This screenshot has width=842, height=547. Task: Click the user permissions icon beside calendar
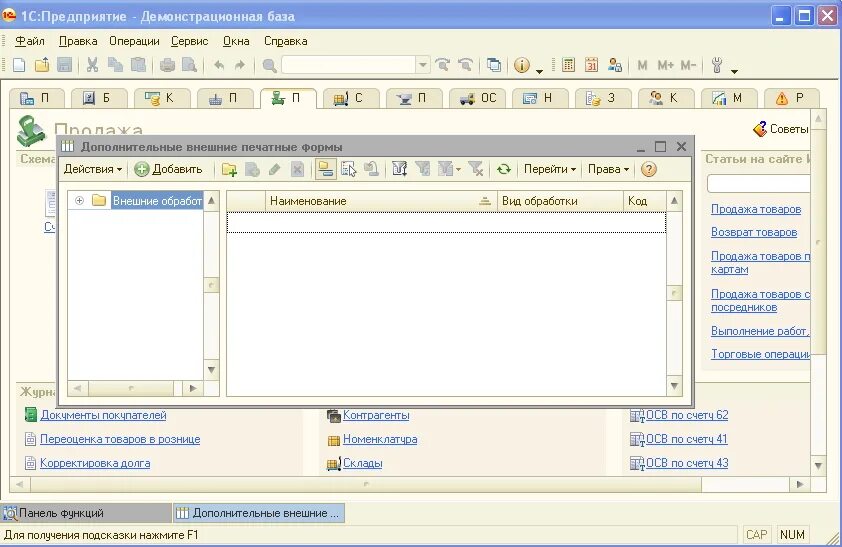click(615, 65)
